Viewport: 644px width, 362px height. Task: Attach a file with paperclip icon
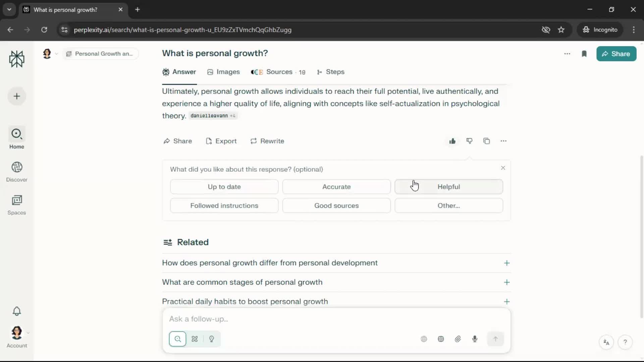pos(458,339)
